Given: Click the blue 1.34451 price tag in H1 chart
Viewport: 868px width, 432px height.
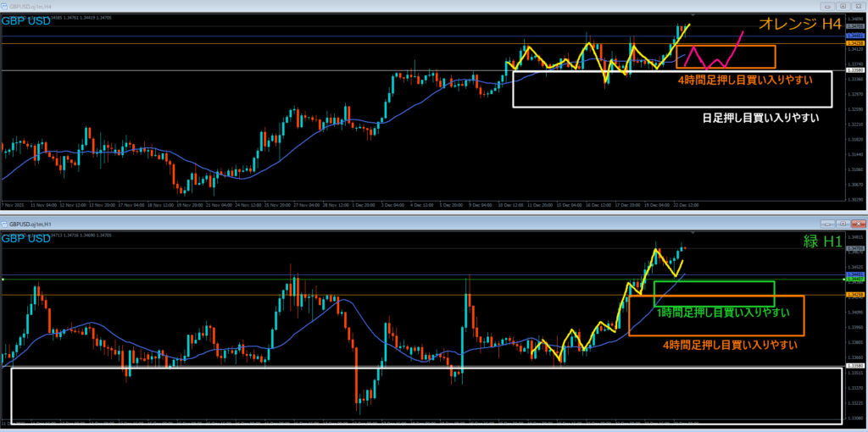Looking at the screenshot, I should pos(854,274).
